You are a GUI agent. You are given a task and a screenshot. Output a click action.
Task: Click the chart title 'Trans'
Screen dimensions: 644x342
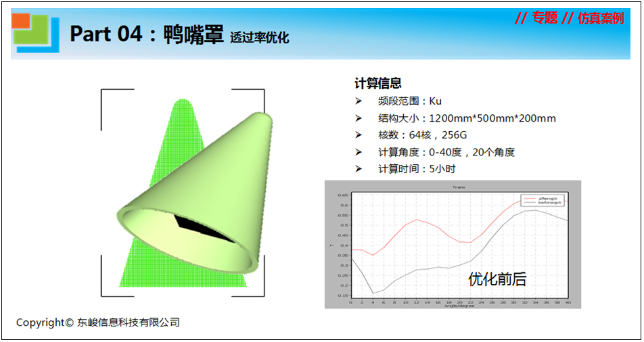(459, 187)
